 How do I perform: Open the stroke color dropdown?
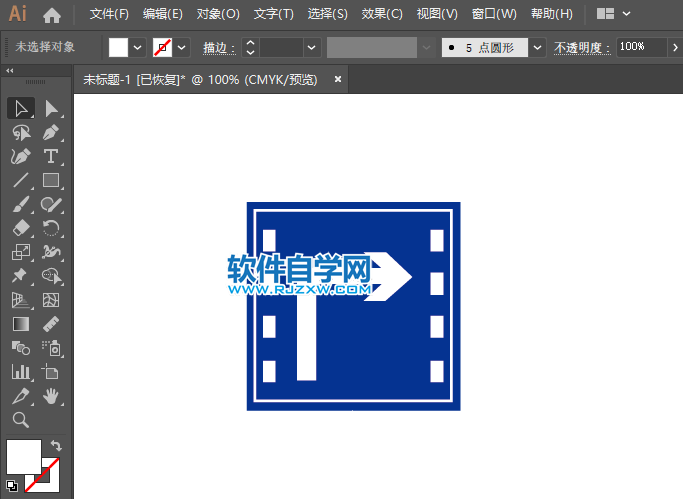[x=182, y=47]
